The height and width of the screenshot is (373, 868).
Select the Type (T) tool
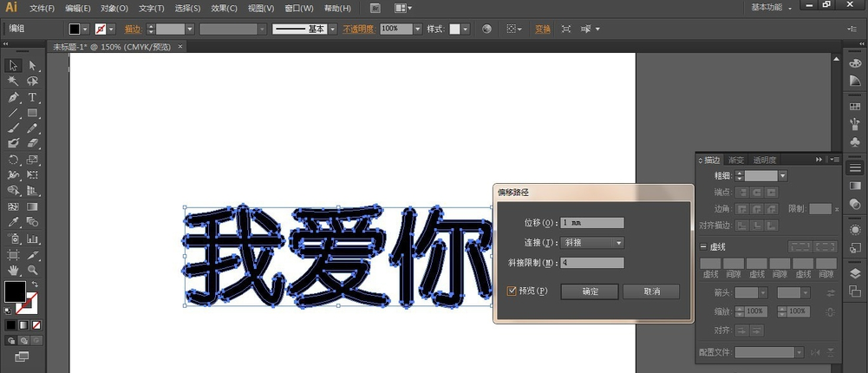tap(32, 97)
